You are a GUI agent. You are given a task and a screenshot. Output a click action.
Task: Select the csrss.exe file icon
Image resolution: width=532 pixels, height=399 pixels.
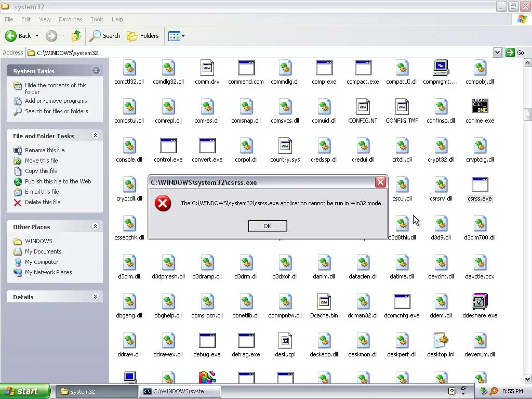click(480, 184)
